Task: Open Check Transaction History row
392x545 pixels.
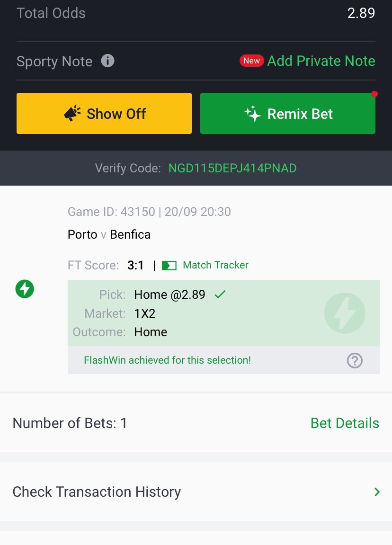Action: click(x=196, y=491)
